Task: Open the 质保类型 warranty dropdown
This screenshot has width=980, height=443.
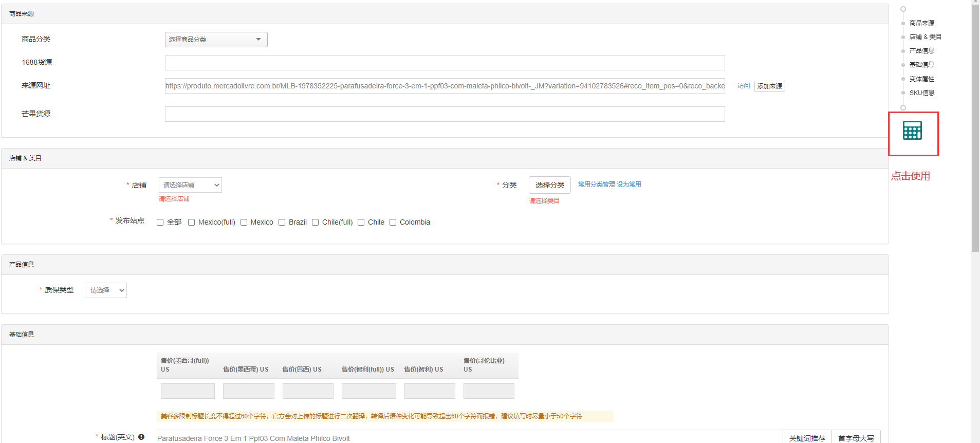Action: coord(106,290)
